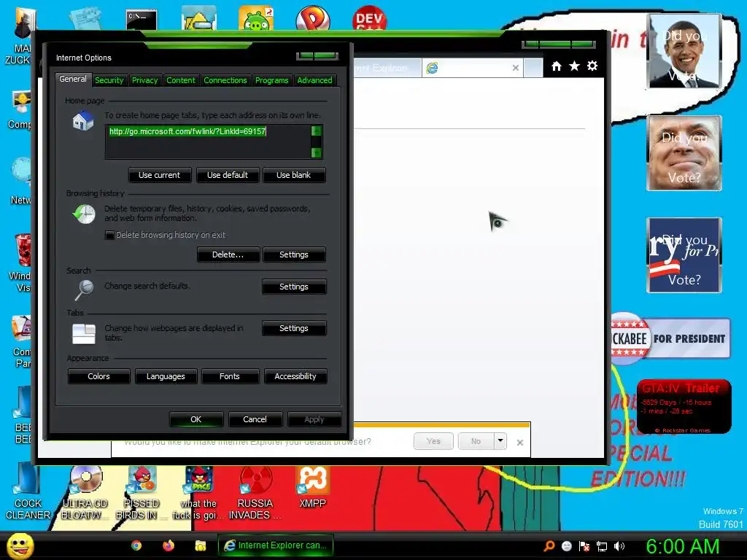This screenshot has height=560, width=747.
Task: Click the search magnifier icon
Action: tap(85, 289)
